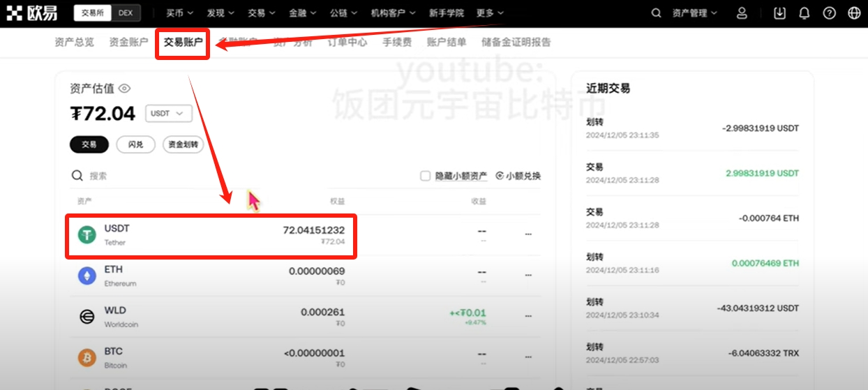
Task: Open the more options dots for WLD
Action: [528, 317]
